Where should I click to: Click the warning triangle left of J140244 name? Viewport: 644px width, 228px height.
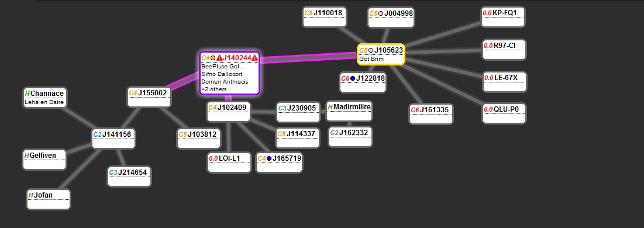[x=219, y=58]
